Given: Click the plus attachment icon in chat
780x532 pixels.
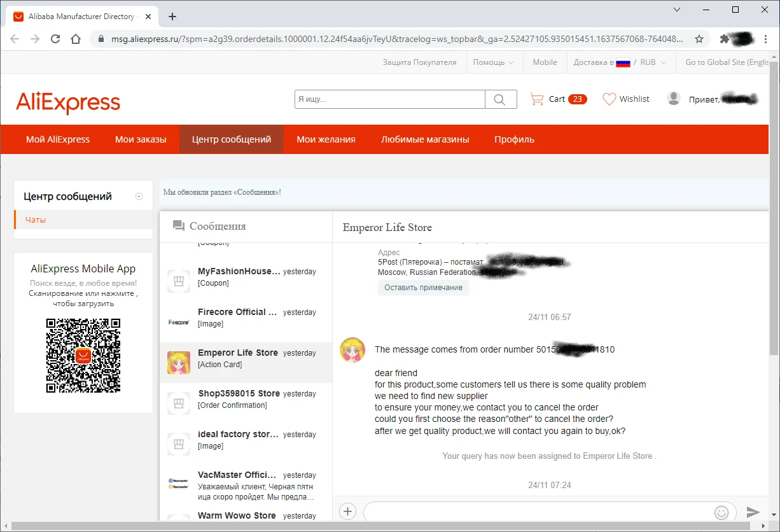Looking at the screenshot, I should tap(347, 511).
